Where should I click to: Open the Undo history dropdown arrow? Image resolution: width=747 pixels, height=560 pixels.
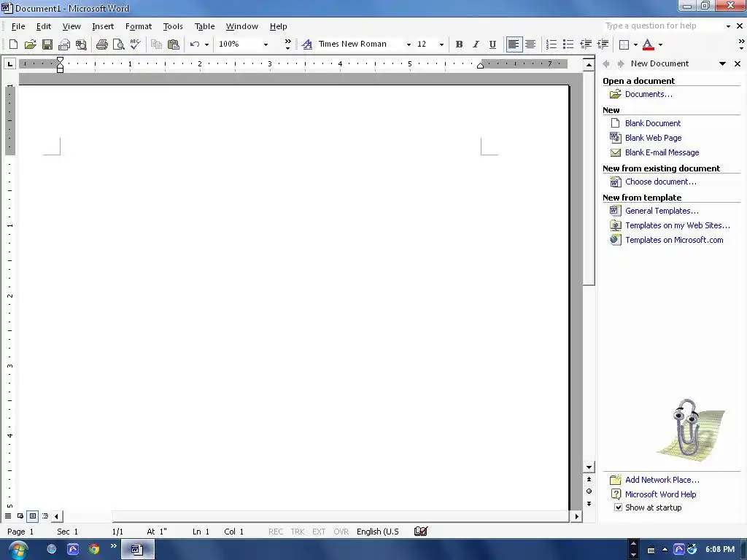point(206,44)
